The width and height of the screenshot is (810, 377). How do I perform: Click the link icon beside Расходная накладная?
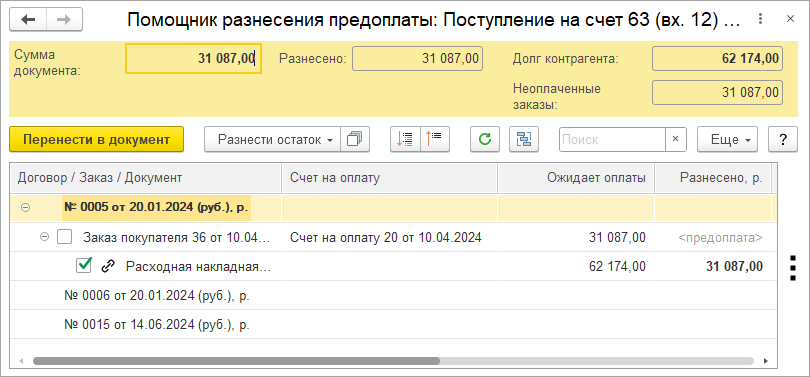[107, 266]
